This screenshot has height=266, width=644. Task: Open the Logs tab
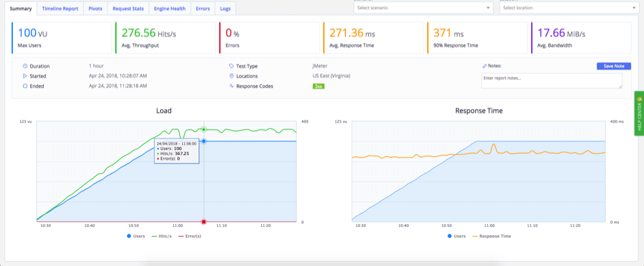click(225, 8)
